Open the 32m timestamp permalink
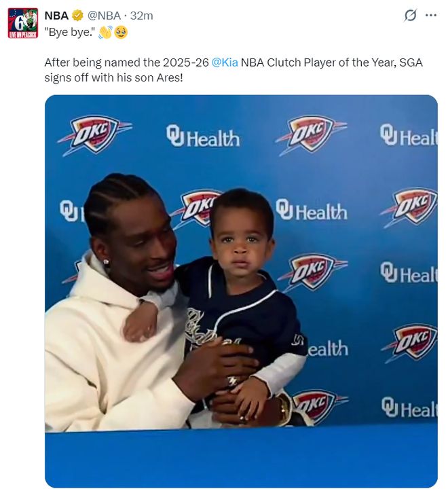Image resolution: width=448 pixels, height=491 pixels. [141, 16]
